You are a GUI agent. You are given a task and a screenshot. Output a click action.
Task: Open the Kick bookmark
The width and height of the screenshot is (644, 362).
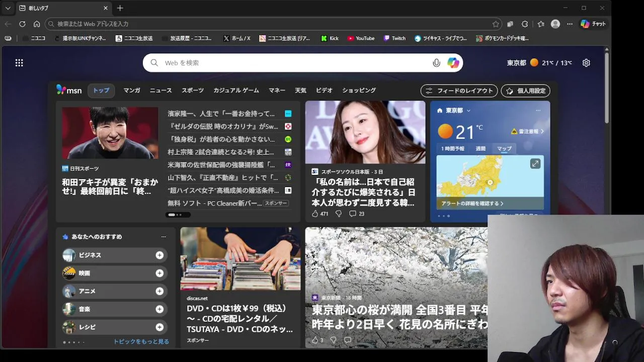click(330, 38)
